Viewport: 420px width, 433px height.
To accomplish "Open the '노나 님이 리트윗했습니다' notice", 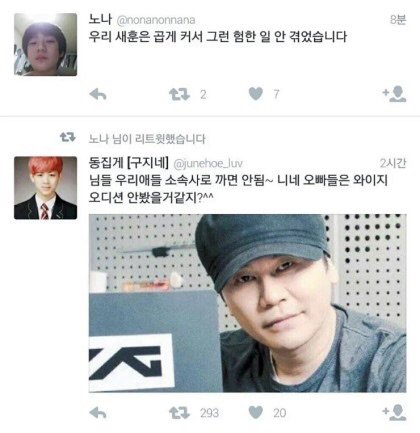I will (147, 139).
